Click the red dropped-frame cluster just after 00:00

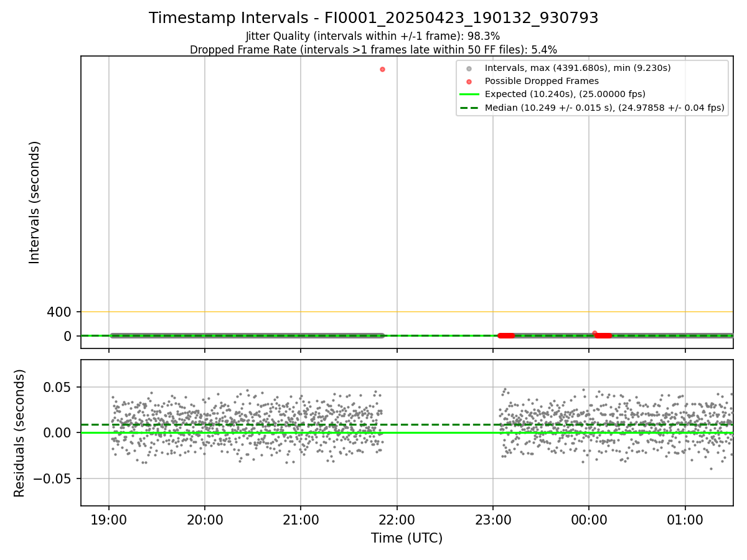(603, 335)
